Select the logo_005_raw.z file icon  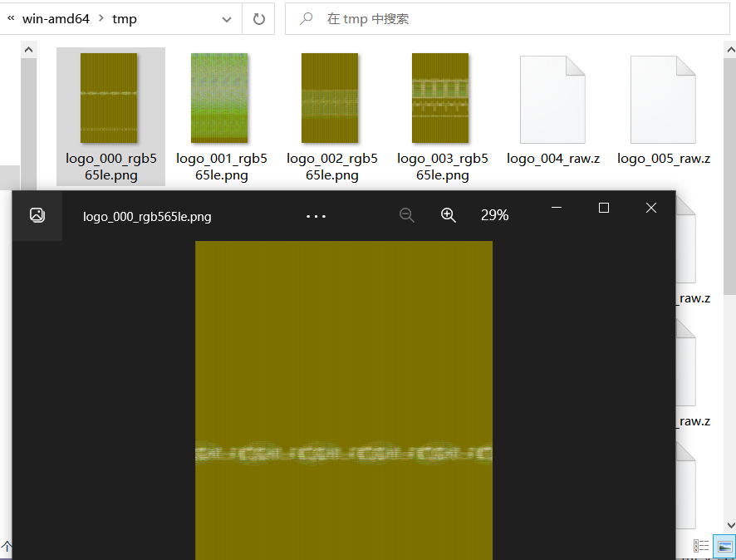coord(663,101)
